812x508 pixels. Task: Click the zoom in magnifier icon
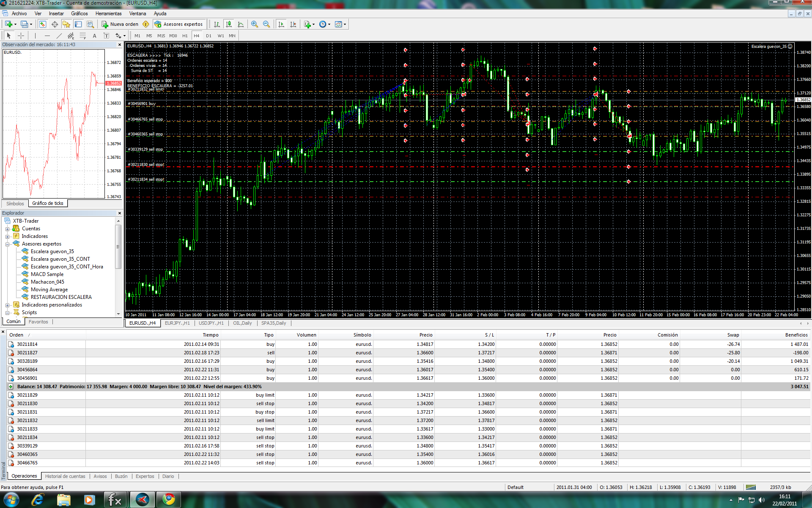pyautogui.click(x=254, y=24)
